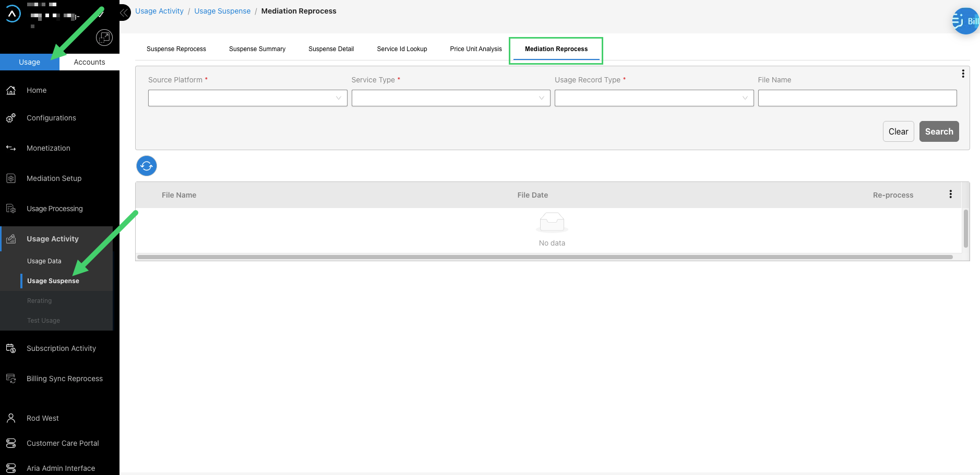Viewport: 980px width, 475px height.
Task: Switch to the Suspense Reprocess tab
Action: [176, 49]
